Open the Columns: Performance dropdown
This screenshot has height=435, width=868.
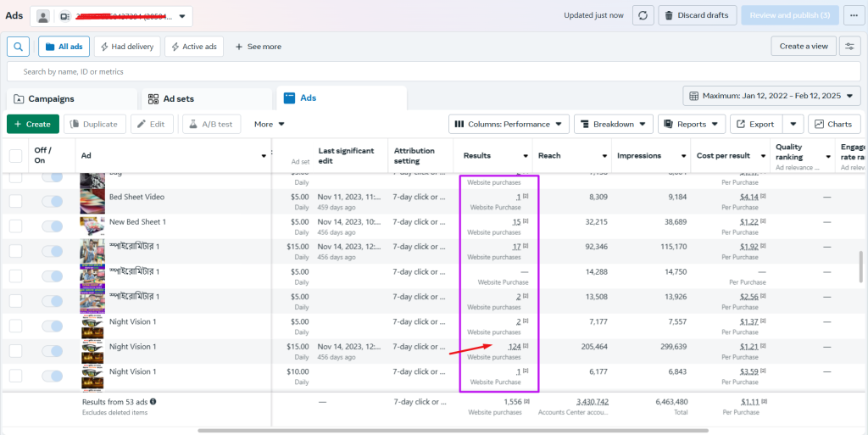[509, 124]
